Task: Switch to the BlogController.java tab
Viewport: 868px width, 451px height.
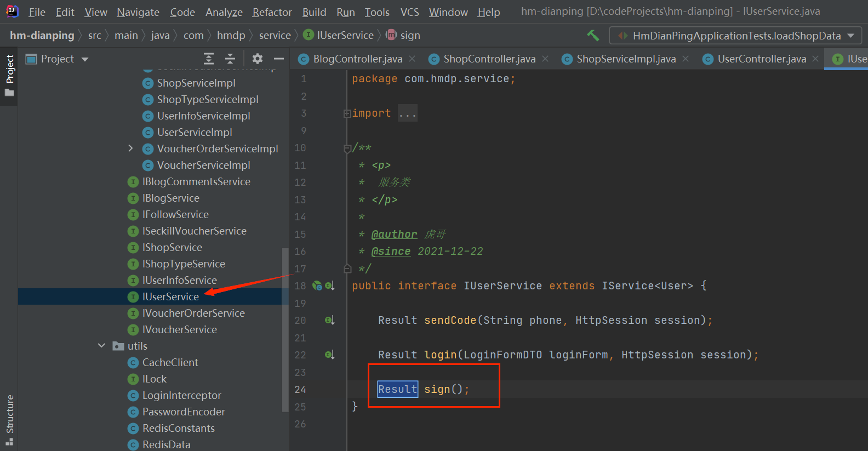Action: click(x=358, y=59)
